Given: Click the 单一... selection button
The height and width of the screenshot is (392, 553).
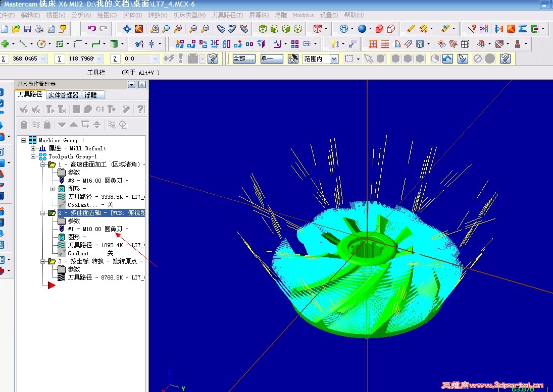Looking at the screenshot, I should coord(271,59).
